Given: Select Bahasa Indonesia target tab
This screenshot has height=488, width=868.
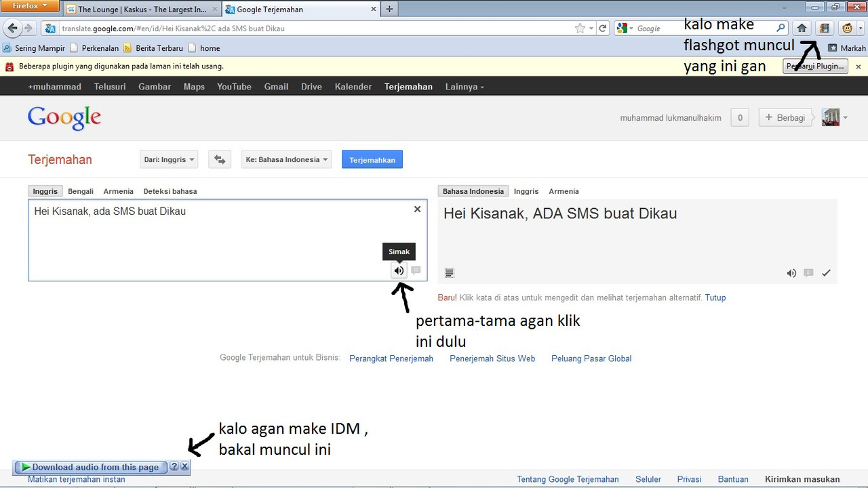Looking at the screenshot, I should click(x=473, y=191).
